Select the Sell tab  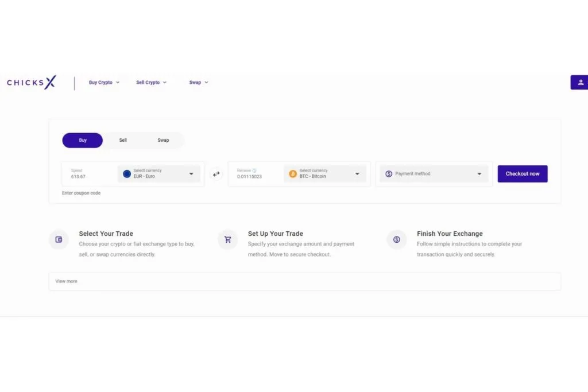123,140
